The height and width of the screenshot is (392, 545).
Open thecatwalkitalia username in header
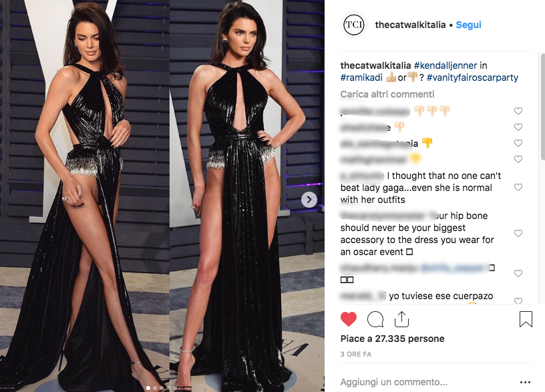410,25
